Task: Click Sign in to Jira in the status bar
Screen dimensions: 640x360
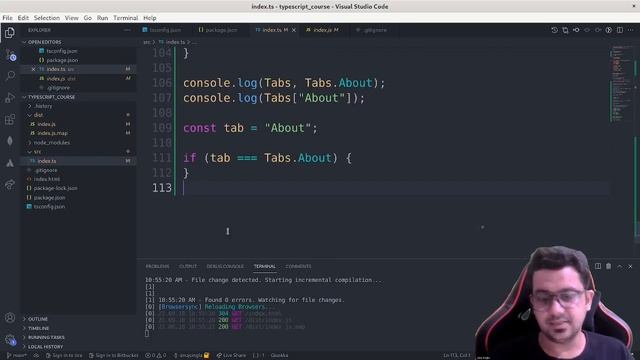Action: pos(64,356)
